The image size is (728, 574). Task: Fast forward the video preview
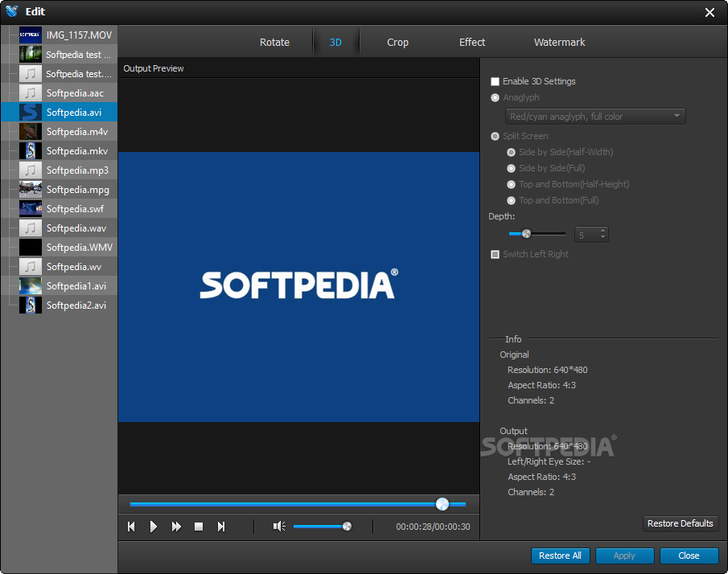click(x=176, y=527)
